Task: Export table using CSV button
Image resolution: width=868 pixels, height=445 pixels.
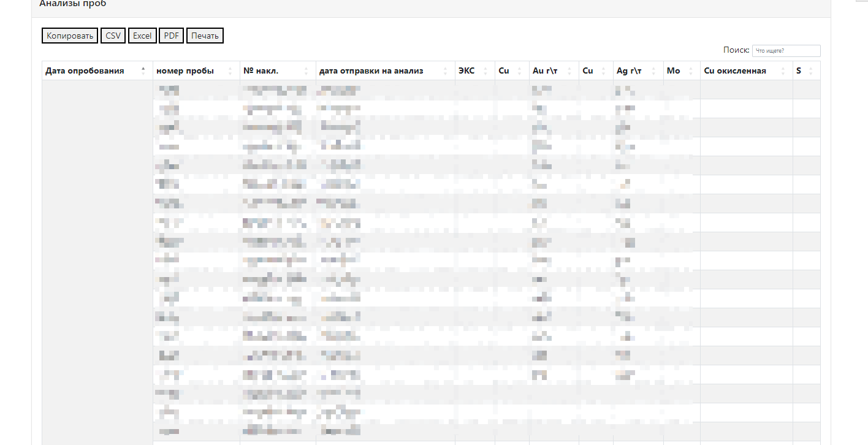Action: click(x=113, y=36)
